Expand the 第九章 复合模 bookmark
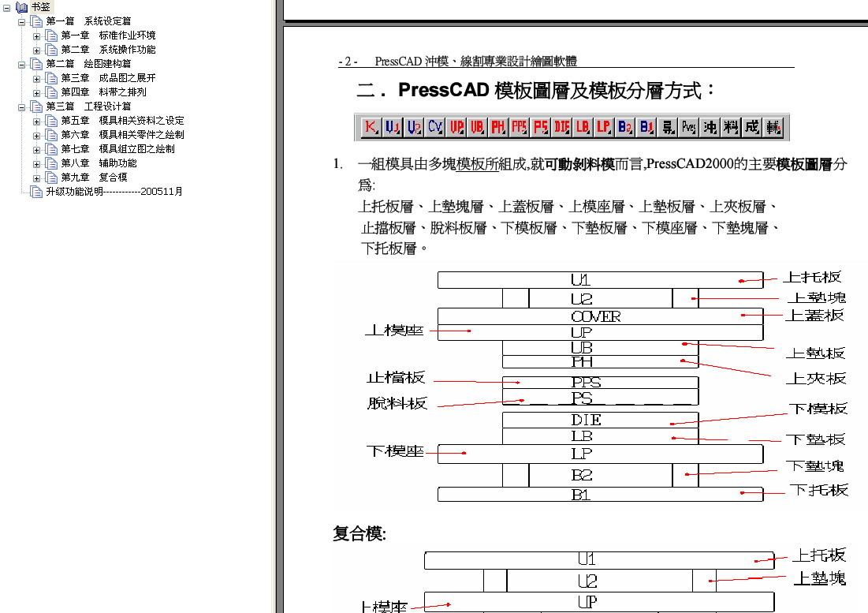Viewport: 868px width, 613px height. 36,178
